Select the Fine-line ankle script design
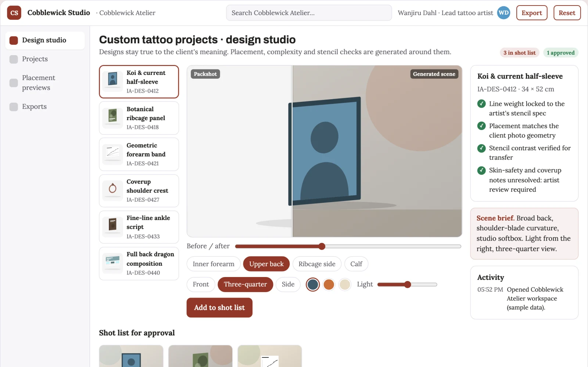 139,227
